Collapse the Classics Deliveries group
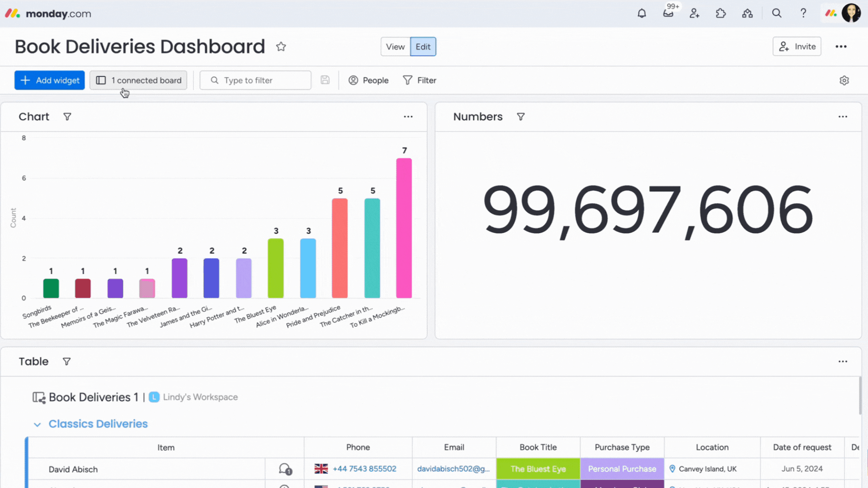Screen dimensions: 868x488 (x=38, y=424)
